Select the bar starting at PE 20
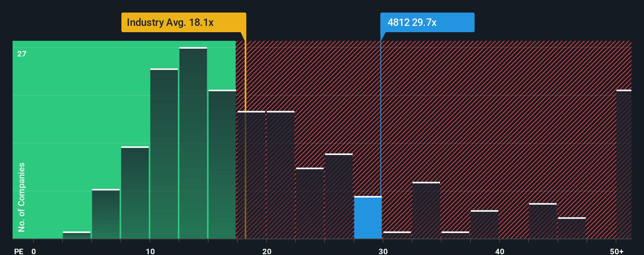 tap(280, 175)
